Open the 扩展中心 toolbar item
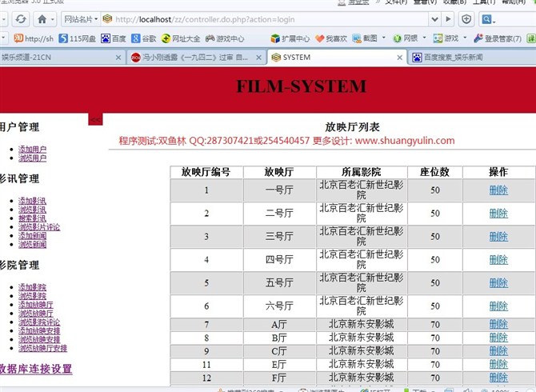 pyautogui.click(x=290, y=38)
